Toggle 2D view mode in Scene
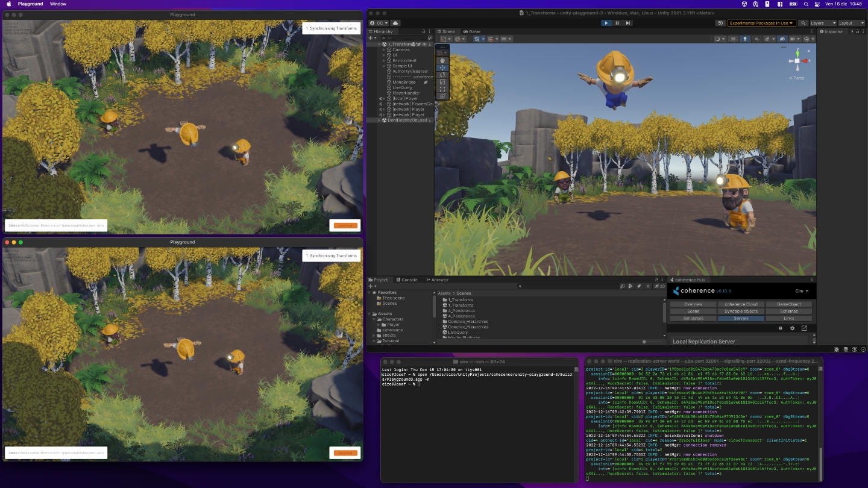Image resolution: width=868 pixels, height=488 pixels. coord(733,39)
